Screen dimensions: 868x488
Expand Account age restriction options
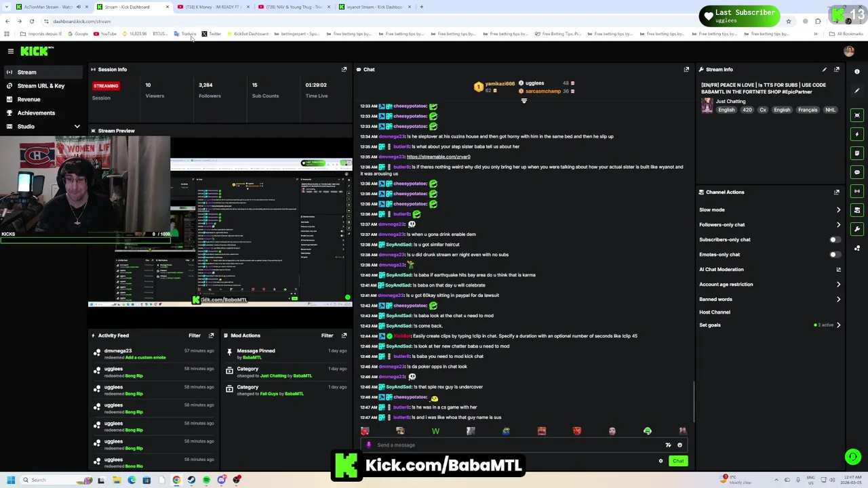click(x=838, y=284)
